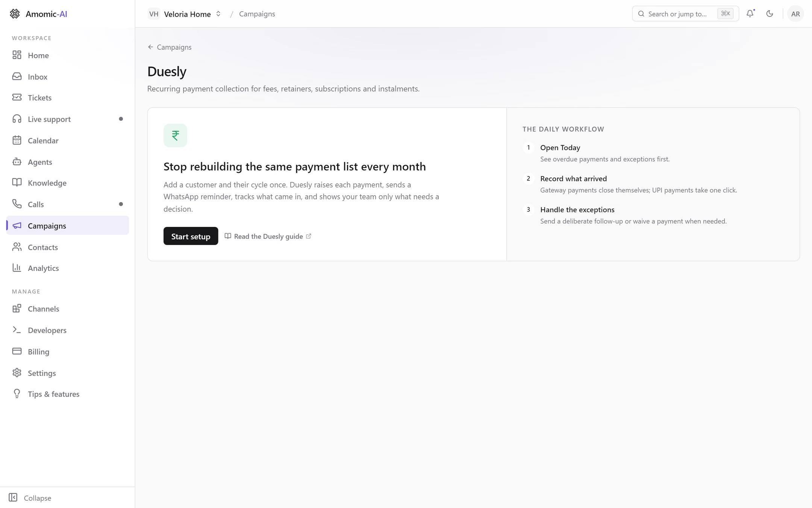Click the Analytics bar chart icon
This screenshot has height=508, width=812.
click(x=17, y=268)
